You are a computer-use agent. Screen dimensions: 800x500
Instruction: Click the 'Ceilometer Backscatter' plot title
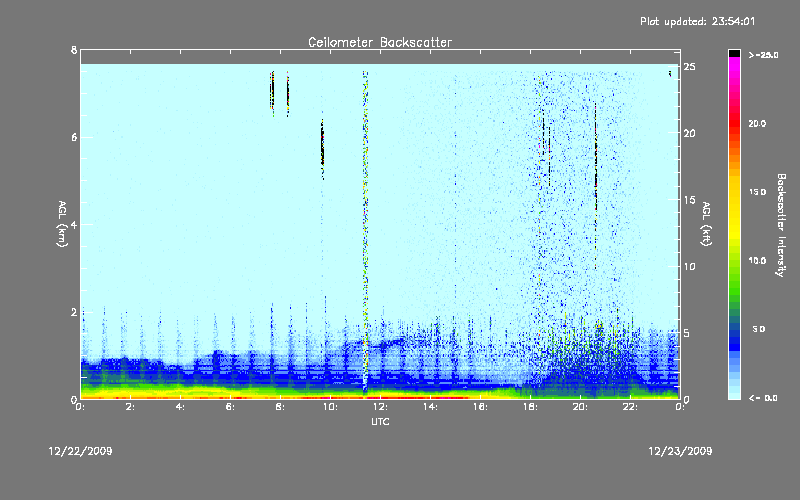pos(380,42)
